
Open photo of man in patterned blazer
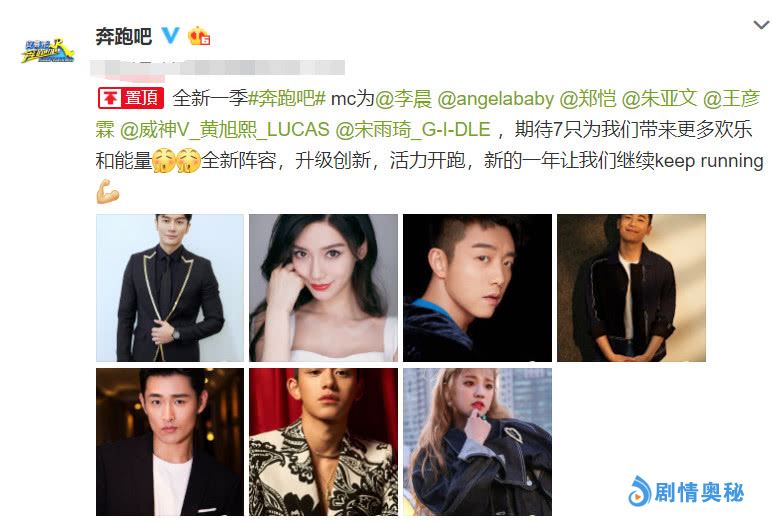(323, 442)
